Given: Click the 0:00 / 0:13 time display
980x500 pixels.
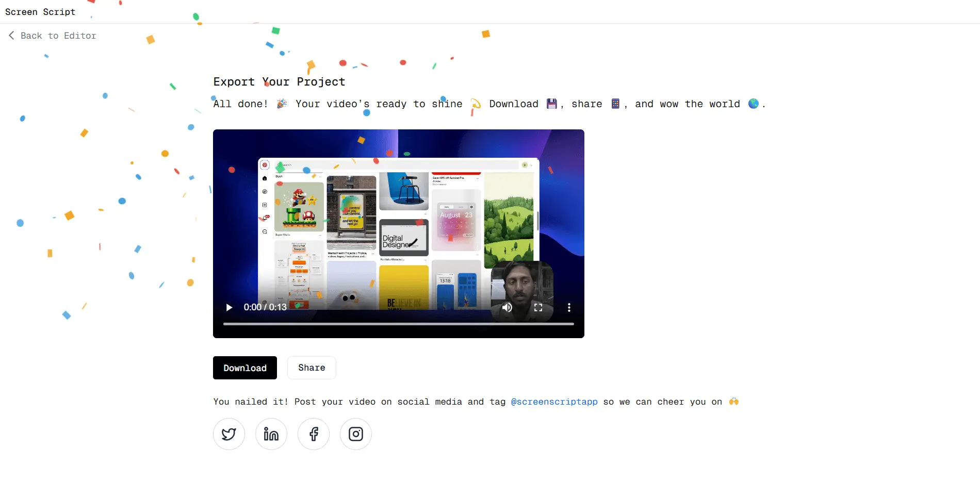Looking at the screenshot, I should pos(266,307).
